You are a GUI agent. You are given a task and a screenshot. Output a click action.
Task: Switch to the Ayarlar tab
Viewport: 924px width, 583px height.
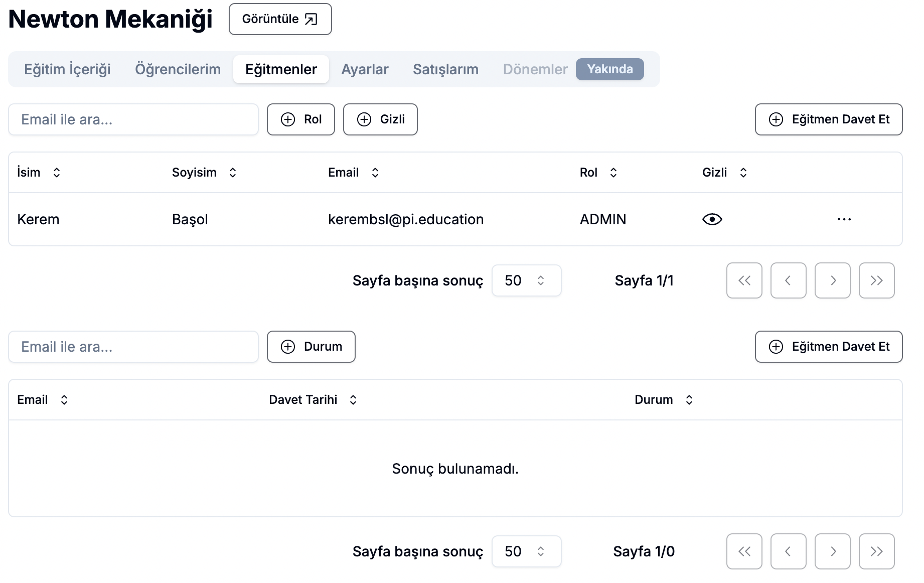tap(365, 69)
